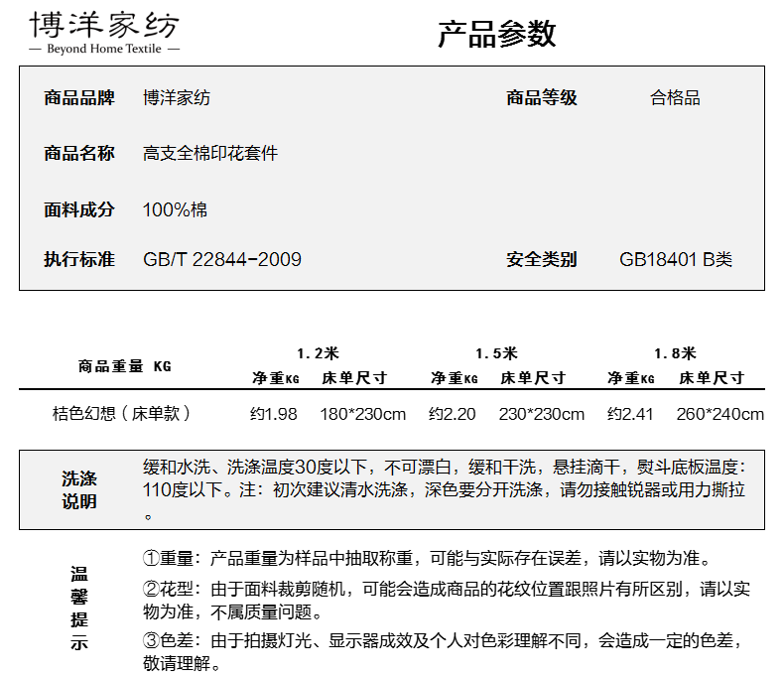The width and height of the screenshot is (784, 678).
Task: Click the 1.5米 column header
Action: 496,353
